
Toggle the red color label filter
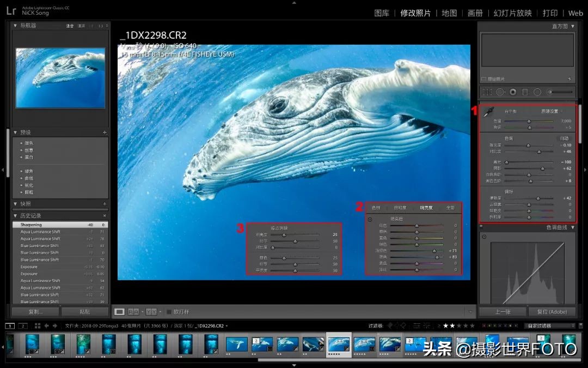coord(484,325)
